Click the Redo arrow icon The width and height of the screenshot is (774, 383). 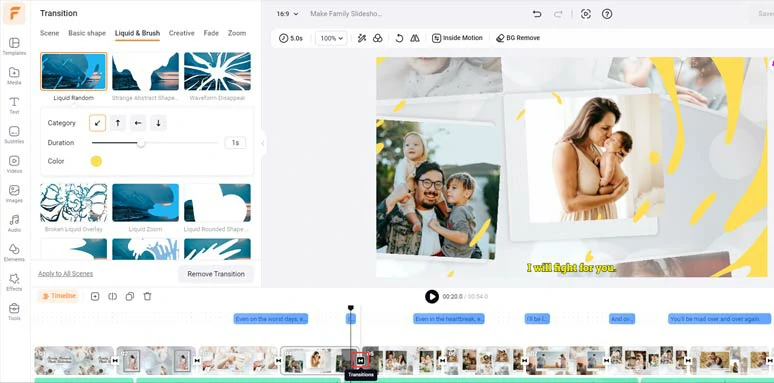558,14
